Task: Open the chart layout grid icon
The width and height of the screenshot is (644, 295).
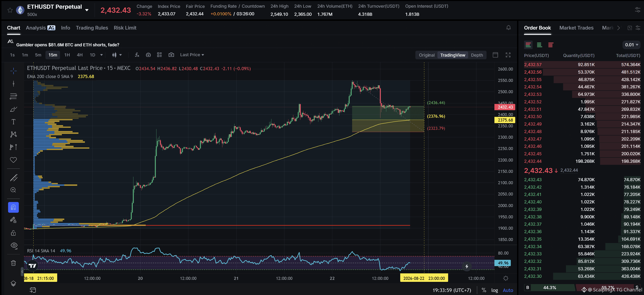Action: 159,55
